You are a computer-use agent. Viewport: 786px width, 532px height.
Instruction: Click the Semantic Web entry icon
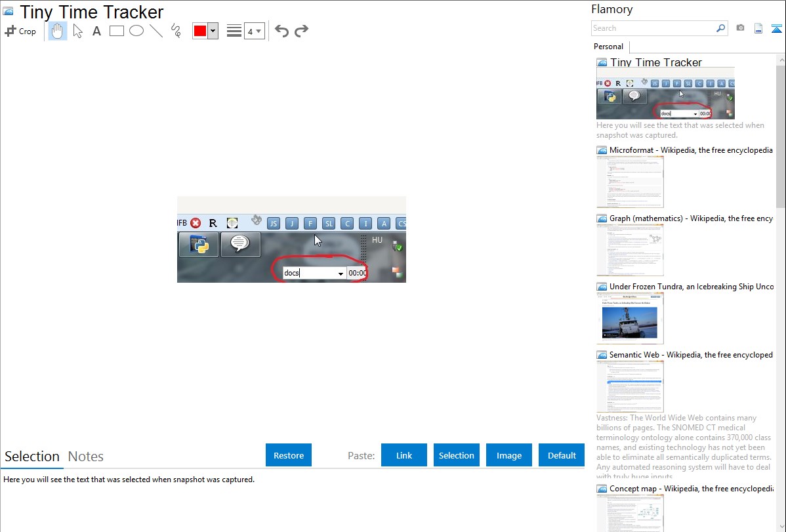click(602, 355)
